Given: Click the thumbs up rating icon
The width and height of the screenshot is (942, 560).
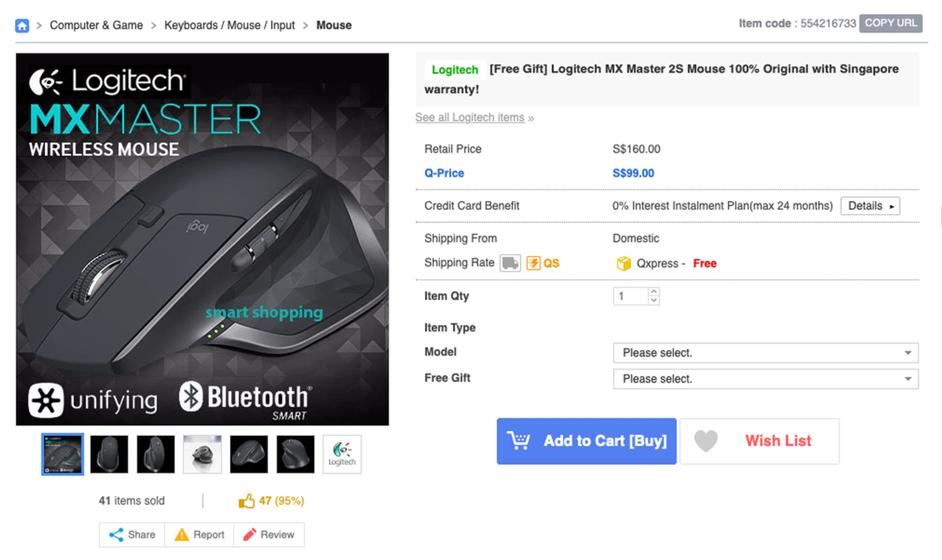Looking at the screenshot, I should (246, 501).
